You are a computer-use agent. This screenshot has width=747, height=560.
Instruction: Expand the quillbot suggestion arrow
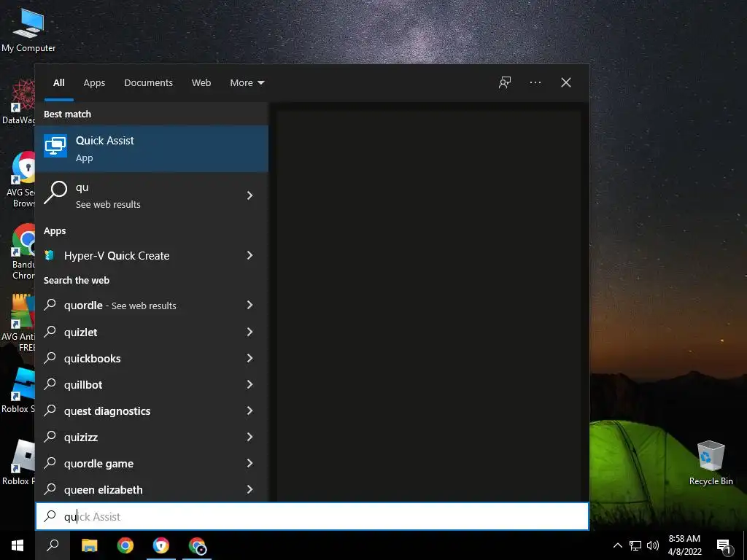249,384
